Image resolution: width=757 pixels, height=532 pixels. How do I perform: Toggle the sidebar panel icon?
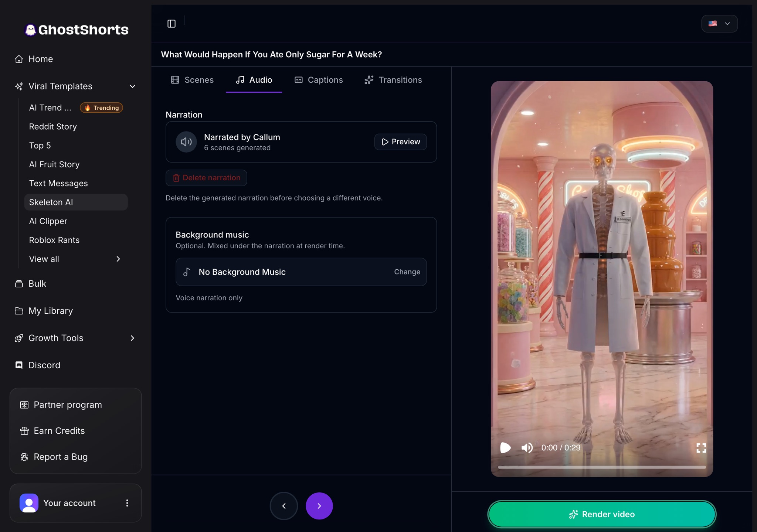(x=172, y=24)
